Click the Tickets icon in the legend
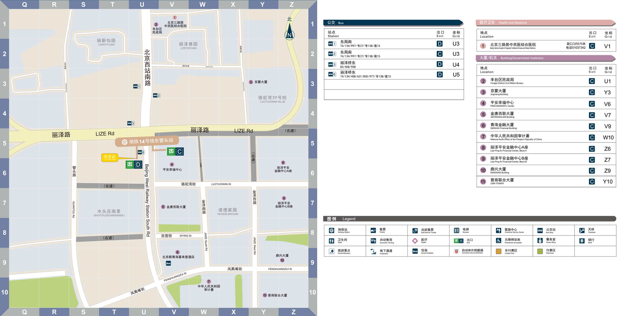Image resolution: width=644 pixels, height=316 pixels. coord(373,230)
